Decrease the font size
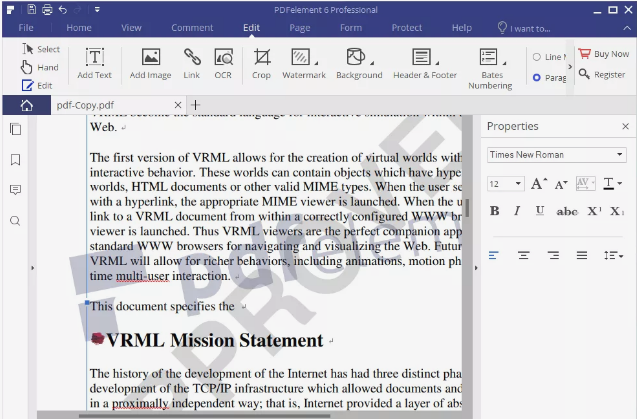This screenshot has width=637, height=419. point(561,184)
